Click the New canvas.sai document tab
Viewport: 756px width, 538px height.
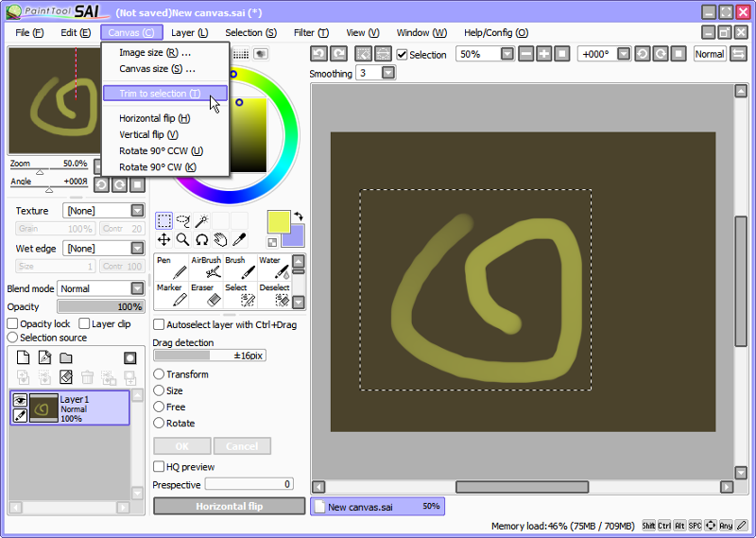pyautogui.click(x=377, y=507)
